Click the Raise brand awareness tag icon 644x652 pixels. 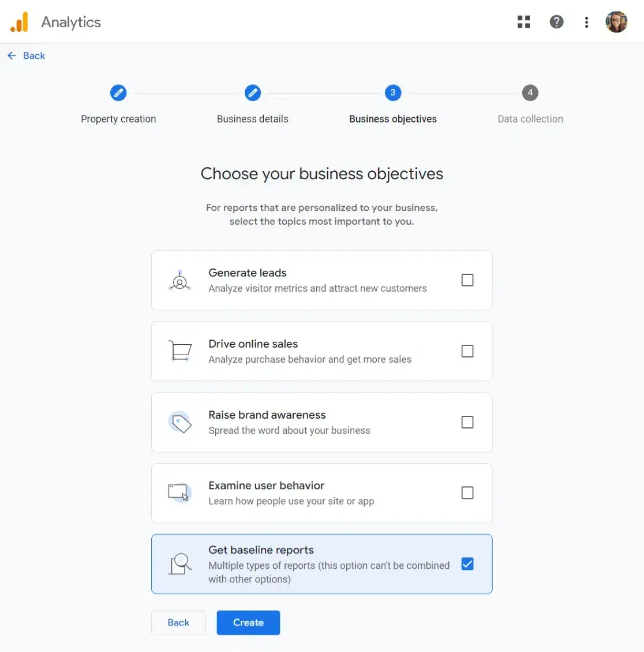(x=180, y=423)
